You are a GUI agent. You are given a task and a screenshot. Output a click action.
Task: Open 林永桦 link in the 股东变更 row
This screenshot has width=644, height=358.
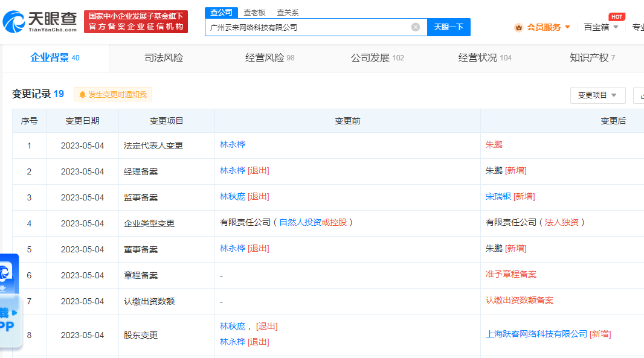tap(233, 342)
